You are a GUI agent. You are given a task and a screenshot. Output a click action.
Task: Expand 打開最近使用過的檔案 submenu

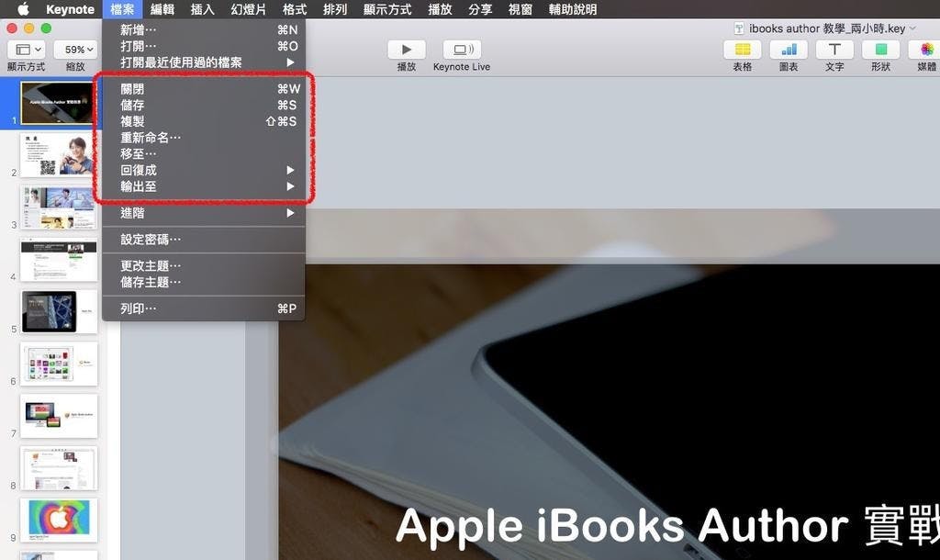(204, 62)
